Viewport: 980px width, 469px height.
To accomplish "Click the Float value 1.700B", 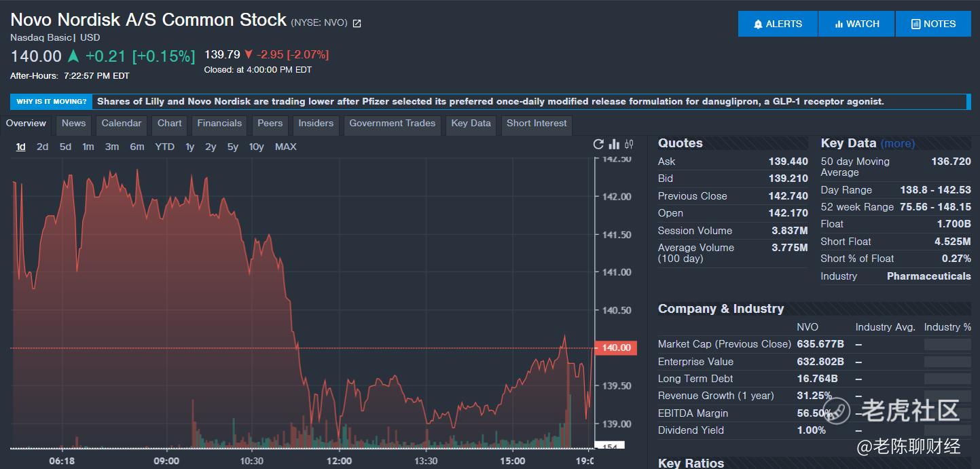I will (x=954, y=224).
